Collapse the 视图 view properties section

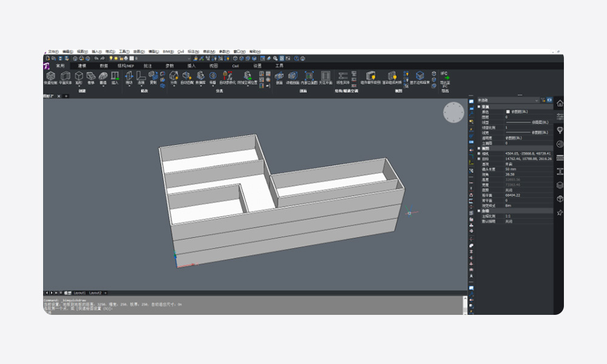click(479, 148)
